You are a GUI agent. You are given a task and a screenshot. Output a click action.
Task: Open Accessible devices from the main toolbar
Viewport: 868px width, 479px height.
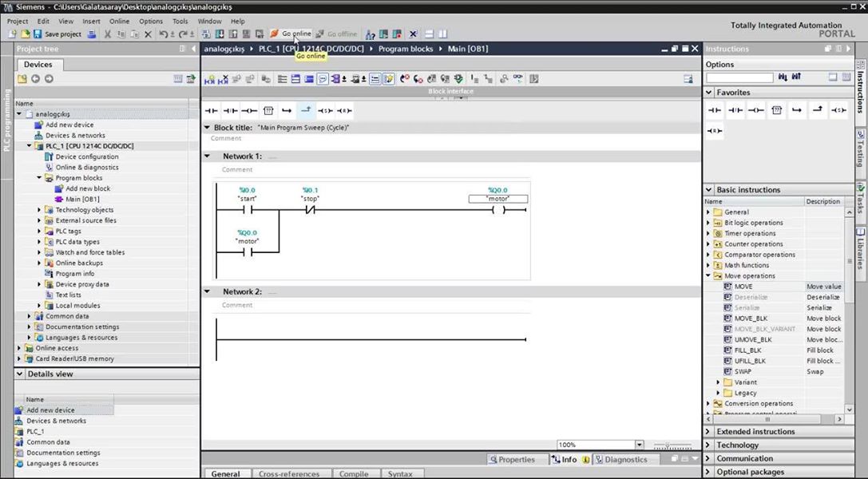pyautogui.click(x=370, y=34)
